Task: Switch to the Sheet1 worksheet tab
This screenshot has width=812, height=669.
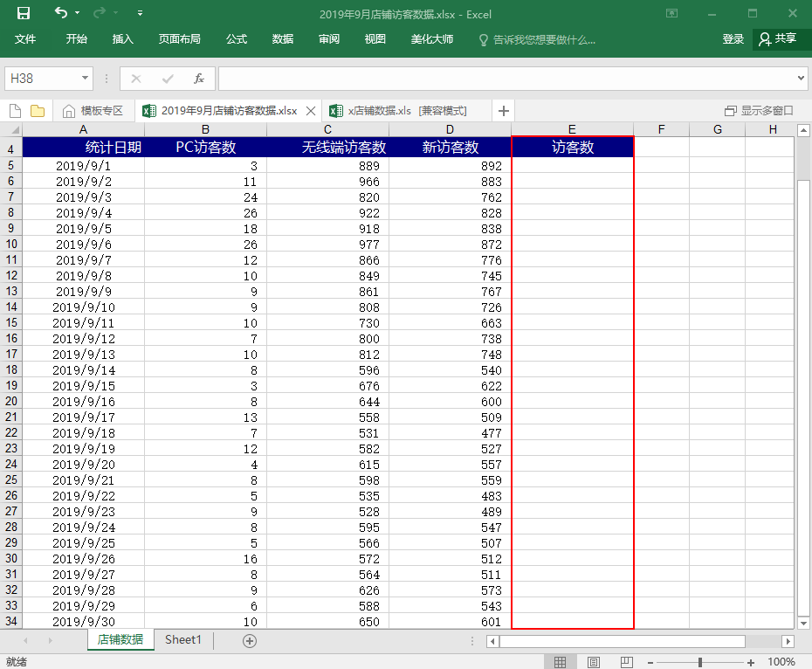Action: [183, 640]
